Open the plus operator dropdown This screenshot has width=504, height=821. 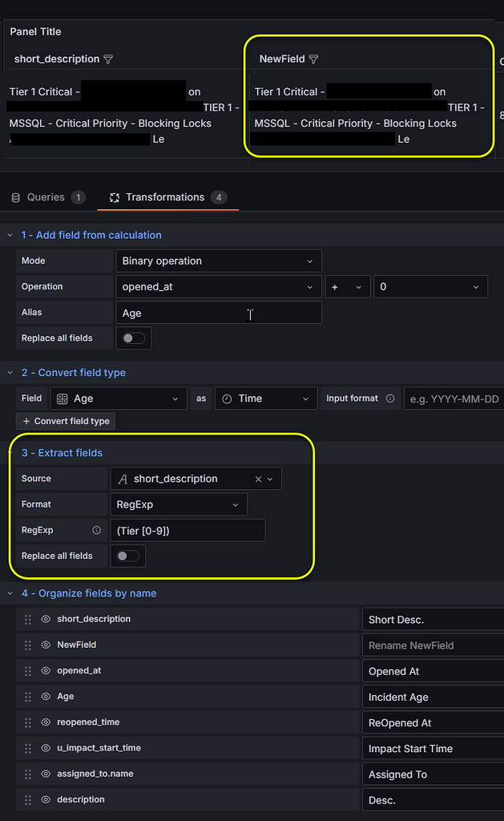pyautogui.click(x=347, y=286)
